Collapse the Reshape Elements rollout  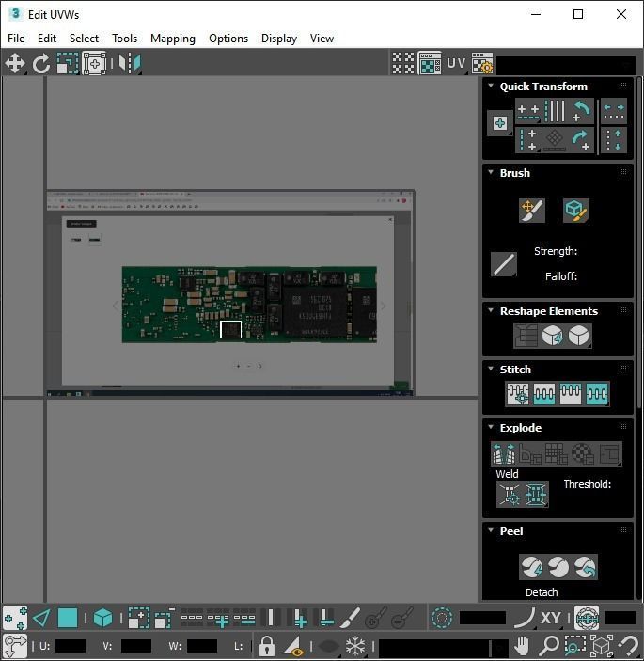491,310
